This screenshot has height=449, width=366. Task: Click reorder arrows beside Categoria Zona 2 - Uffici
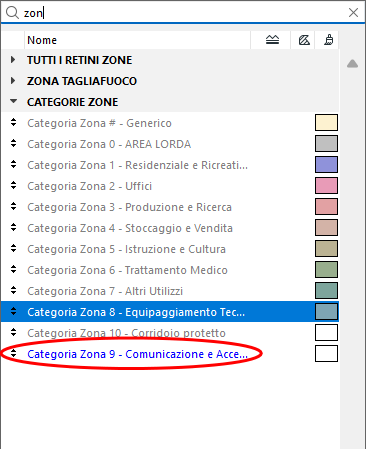pyautogui.click(x=13, y=185)
